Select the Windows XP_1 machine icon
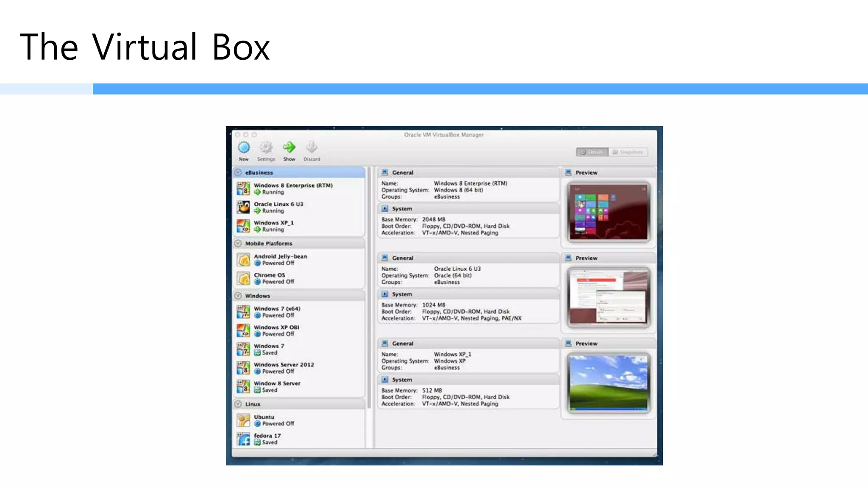This screenshot has height=488, width=868. pyautogui.click(x=243, y=226)
